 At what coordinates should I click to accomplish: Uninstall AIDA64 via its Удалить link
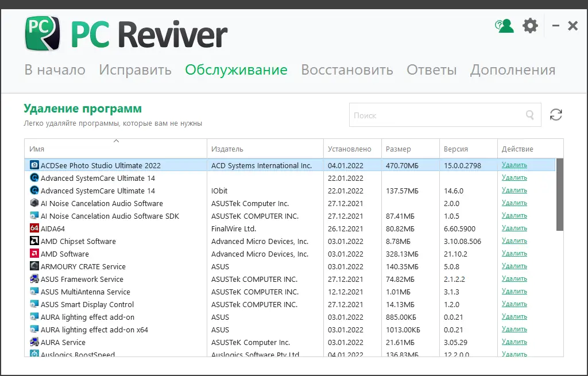(x=513, y=228)
